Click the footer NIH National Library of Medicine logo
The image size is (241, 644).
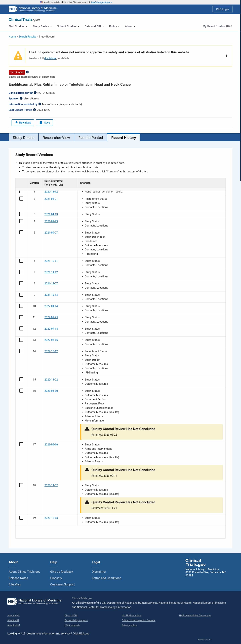(x=34, y=601)
